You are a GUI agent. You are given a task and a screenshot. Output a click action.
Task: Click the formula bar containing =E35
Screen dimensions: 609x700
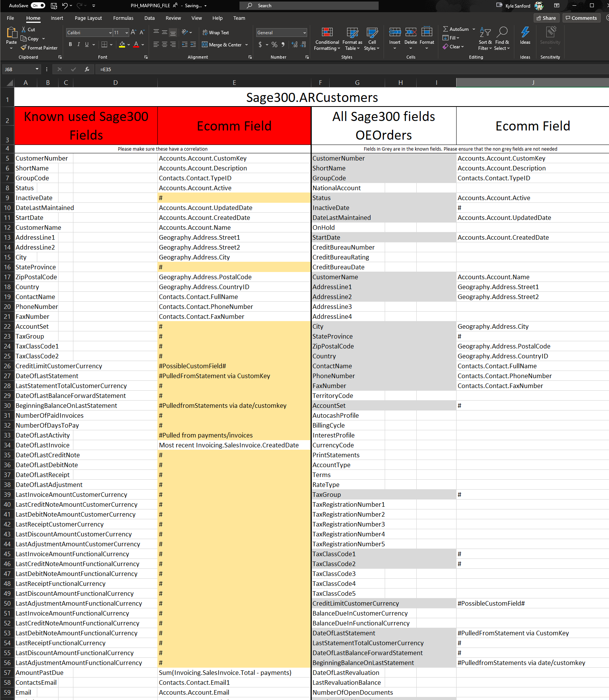(x=353, y=69)
